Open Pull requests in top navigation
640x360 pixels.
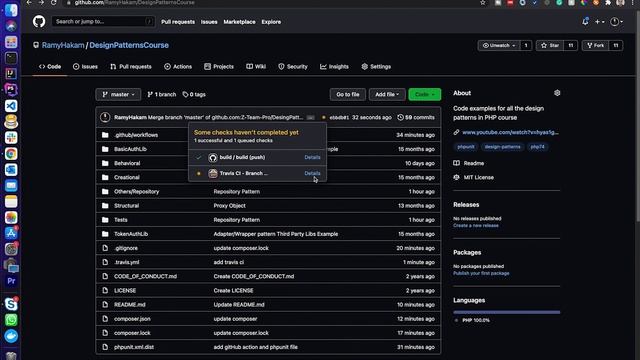click(178, 22)
